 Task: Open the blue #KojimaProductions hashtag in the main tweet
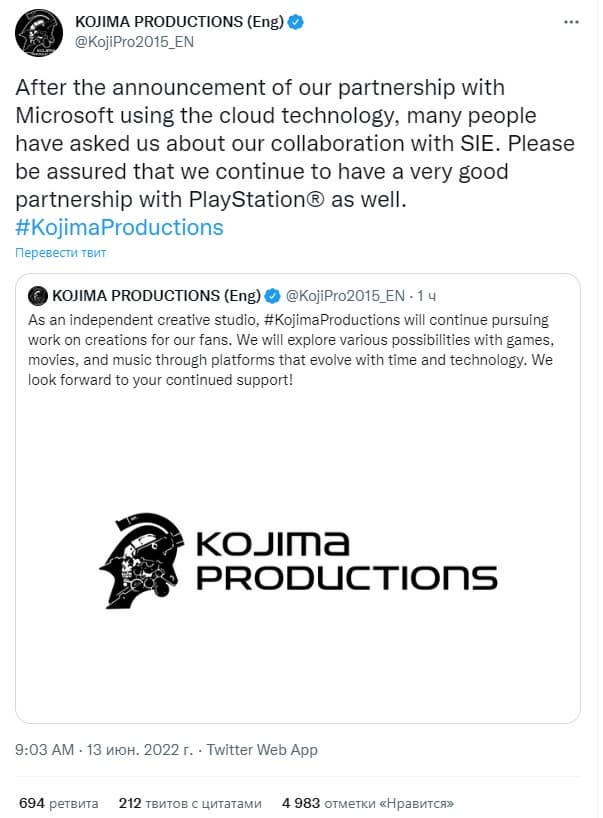pos(119,227)
